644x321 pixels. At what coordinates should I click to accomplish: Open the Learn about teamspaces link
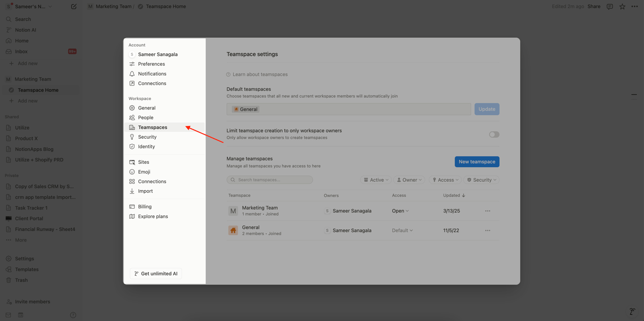260,75
